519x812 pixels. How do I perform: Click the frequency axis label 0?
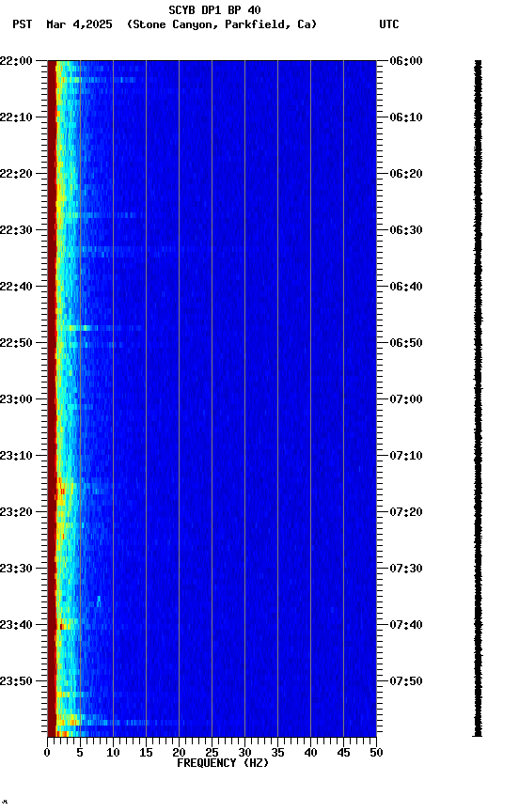(x=47, y=753)
